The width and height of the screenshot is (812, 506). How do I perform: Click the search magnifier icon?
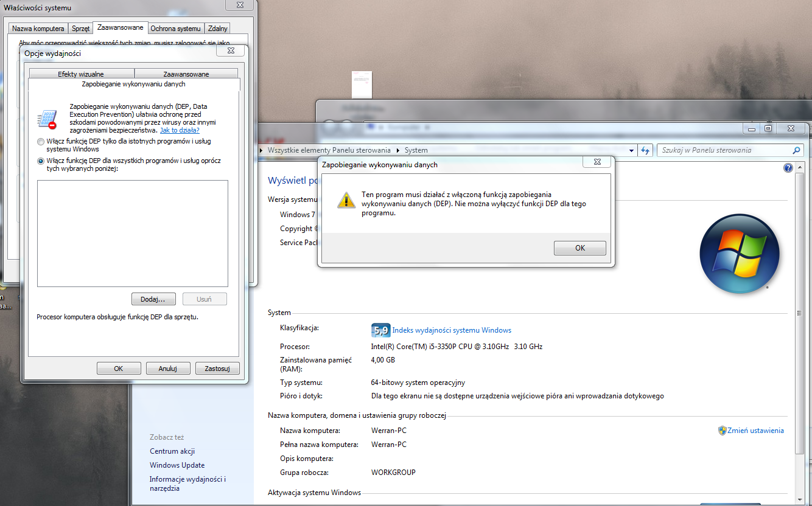(796, 150)
